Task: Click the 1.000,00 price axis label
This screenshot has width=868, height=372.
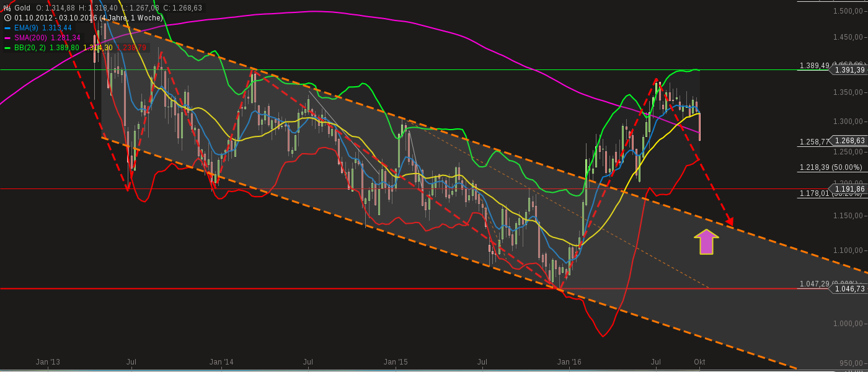Action: tap(849, 324)
